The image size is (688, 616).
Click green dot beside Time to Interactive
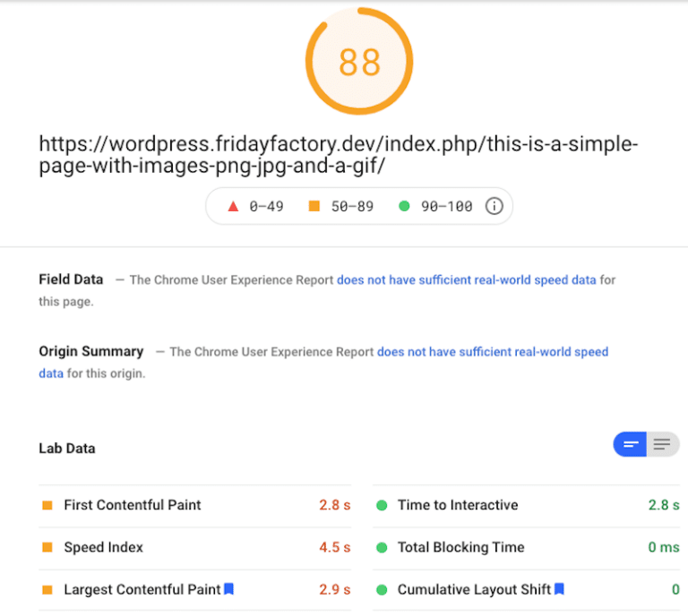point(382,505)
